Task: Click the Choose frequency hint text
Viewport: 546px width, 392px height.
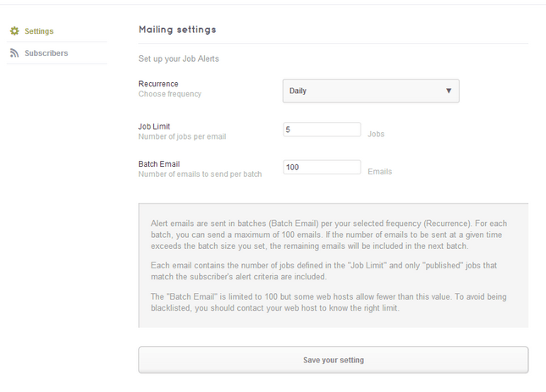Action: (169, 94)
